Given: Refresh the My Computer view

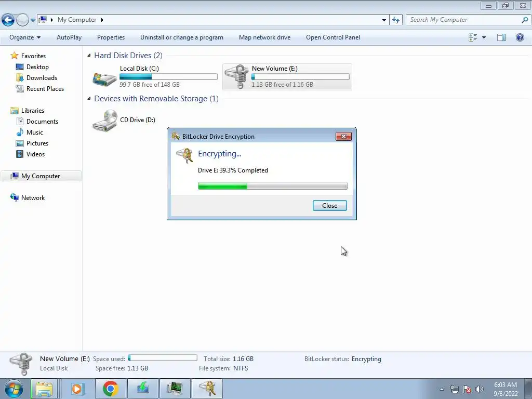Looking at the screenshot, I should 395,20.
